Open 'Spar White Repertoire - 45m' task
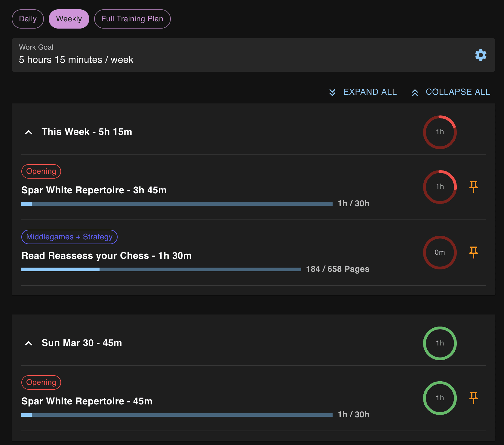The width and height of the screenshot is (504, 445). click(87, 401)
